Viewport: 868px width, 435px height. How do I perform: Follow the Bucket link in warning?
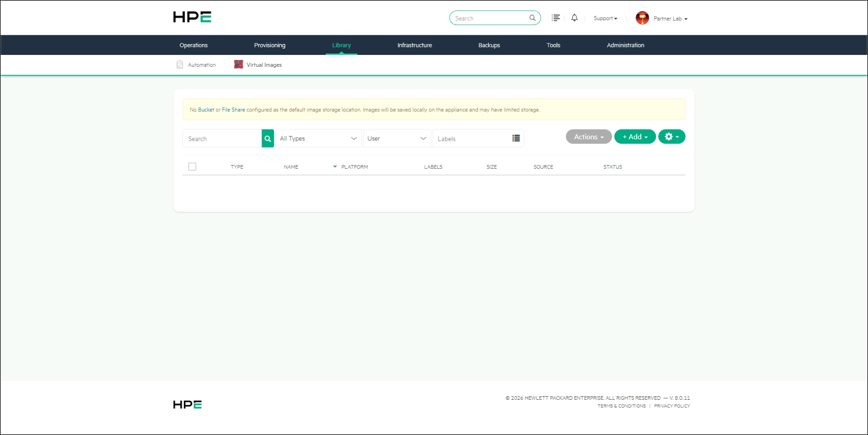[206, 110]
